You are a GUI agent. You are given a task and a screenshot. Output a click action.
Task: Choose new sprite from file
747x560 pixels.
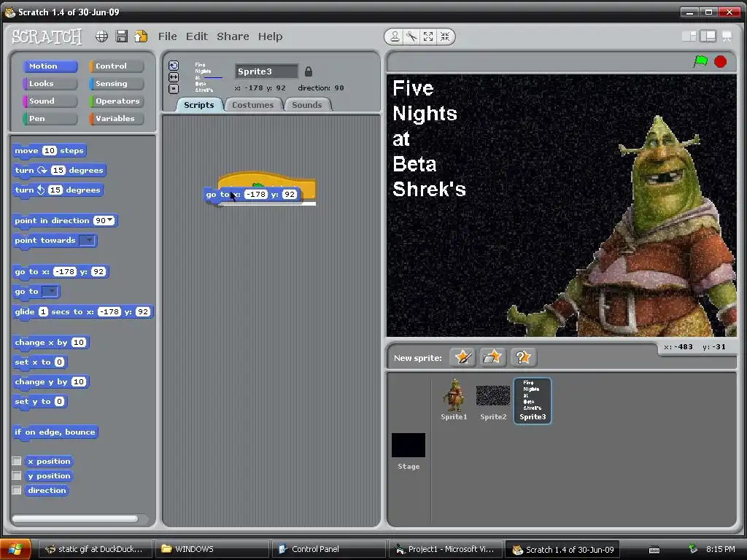tap(492, 357)
